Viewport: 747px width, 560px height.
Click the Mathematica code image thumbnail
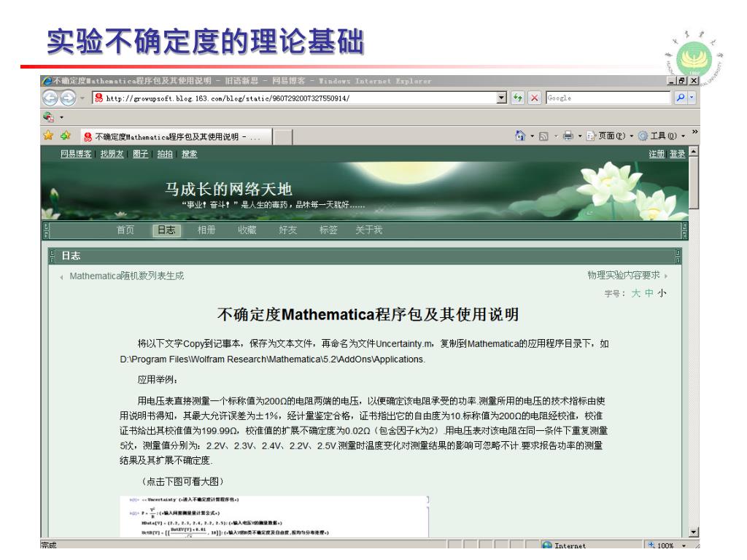coord(274,516)
